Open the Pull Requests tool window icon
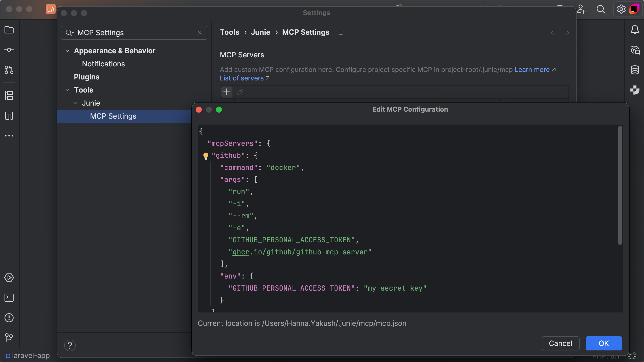Viewport: 644px width, 362px height. tap(9, 70)
